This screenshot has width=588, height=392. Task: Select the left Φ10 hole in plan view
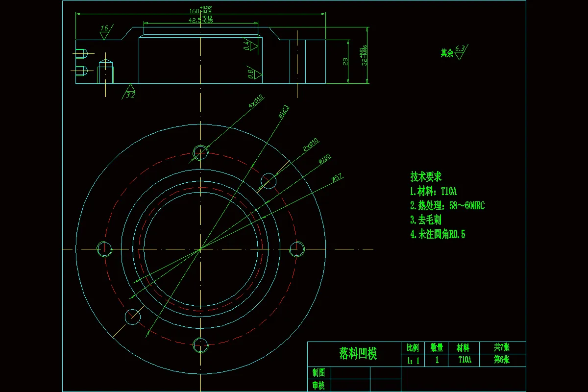104,249
